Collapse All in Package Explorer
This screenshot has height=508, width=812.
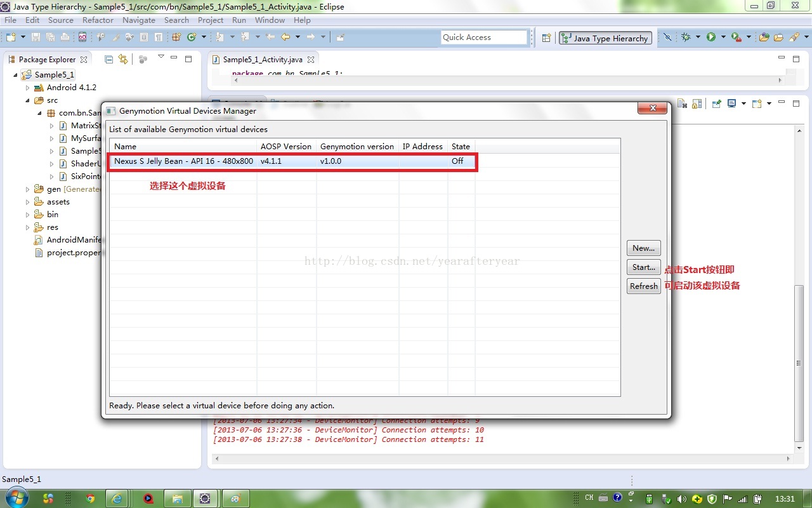[x=108, y=59]
